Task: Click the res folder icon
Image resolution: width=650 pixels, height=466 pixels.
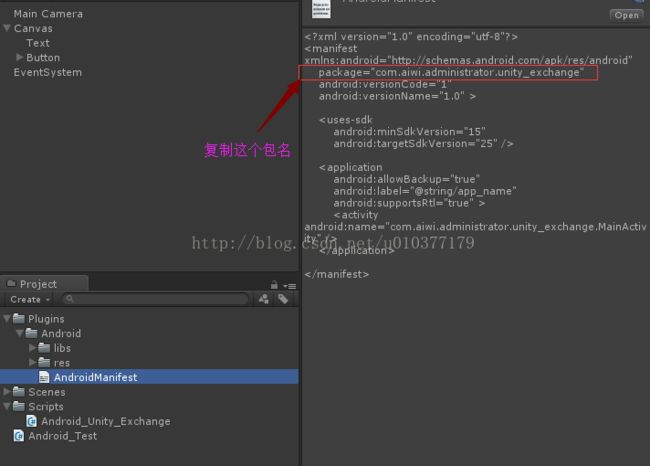Action: coord(44,362)
